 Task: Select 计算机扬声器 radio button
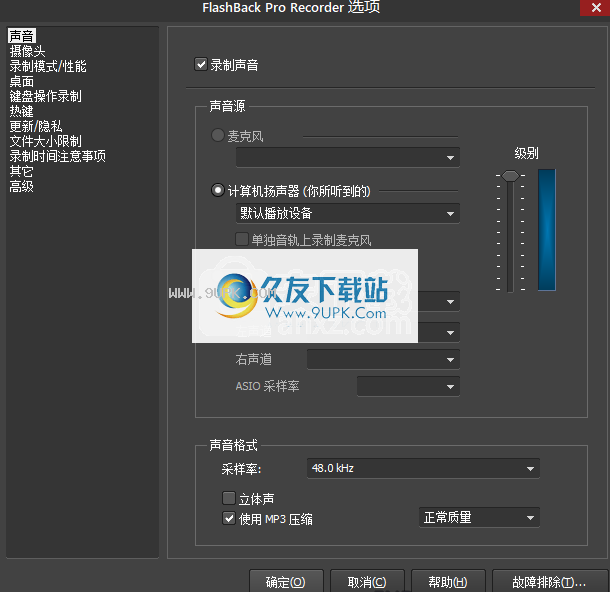pos(217,190)
